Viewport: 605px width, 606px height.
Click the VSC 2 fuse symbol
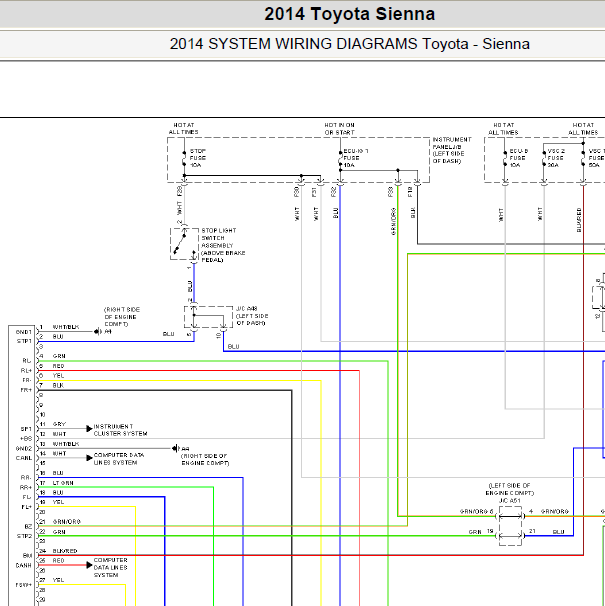tap(544, 158)
